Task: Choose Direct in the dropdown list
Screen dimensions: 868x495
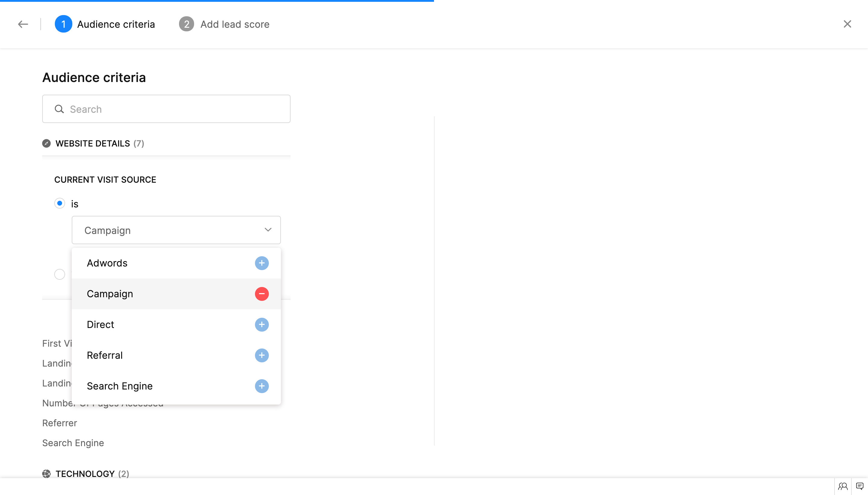Action: pos(101,325)
